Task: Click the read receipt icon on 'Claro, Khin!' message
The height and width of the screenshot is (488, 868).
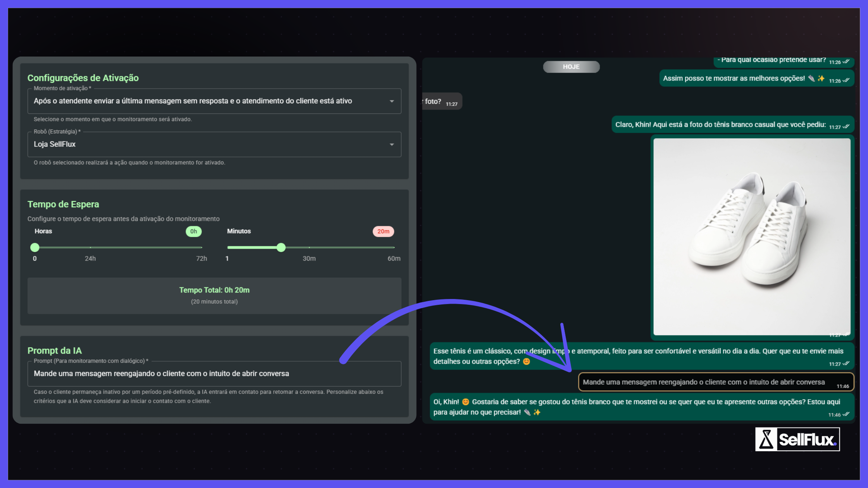Action: pos(846,127)
